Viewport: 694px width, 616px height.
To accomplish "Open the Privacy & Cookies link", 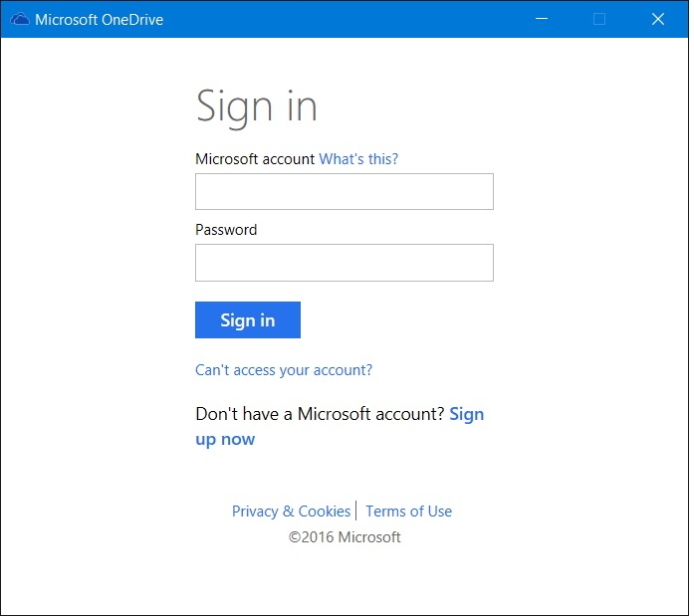I will pos(291,512).
